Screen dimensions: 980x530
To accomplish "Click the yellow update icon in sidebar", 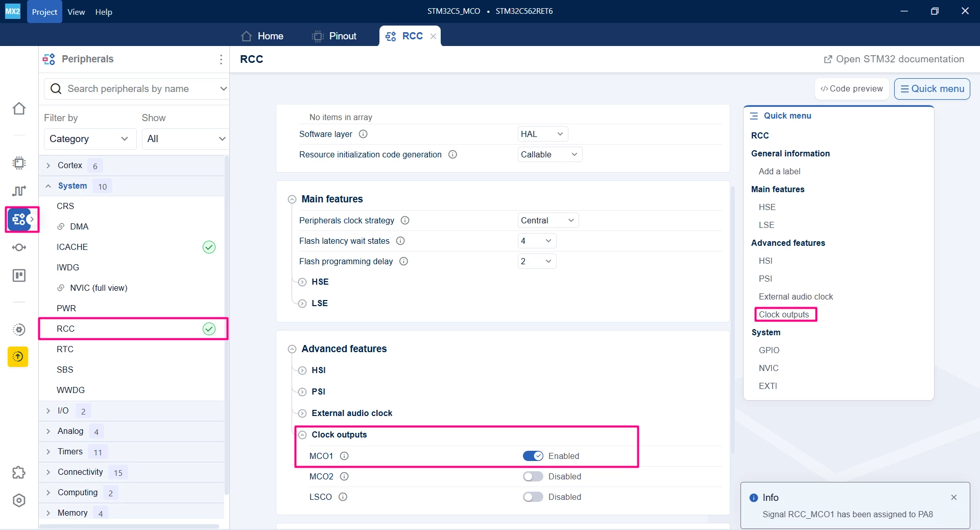I will (x=18, y=357).
